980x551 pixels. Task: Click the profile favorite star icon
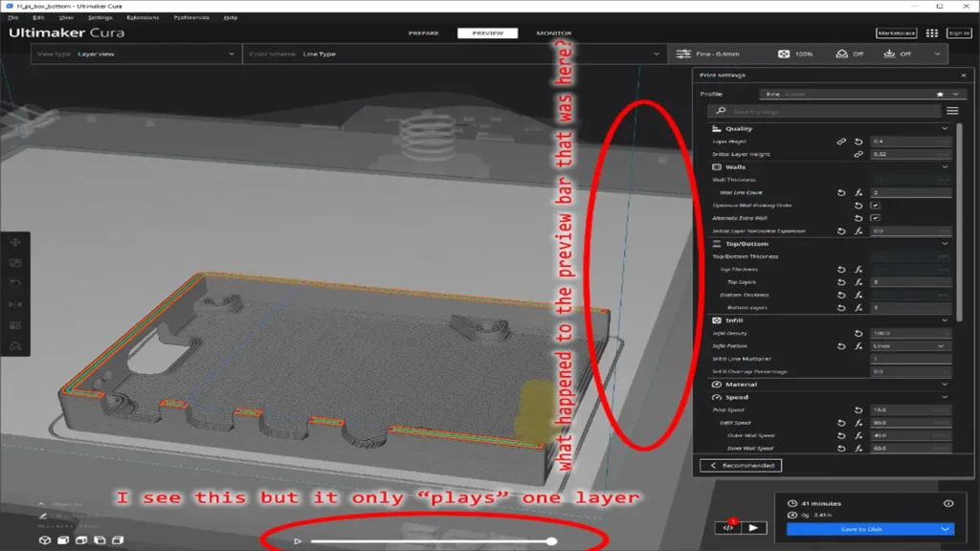940,95
